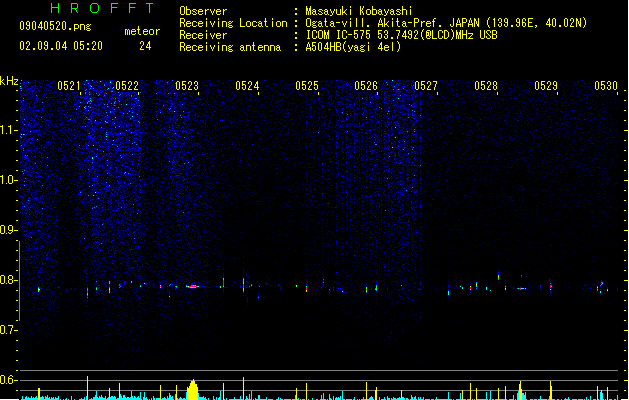Click the antenna value A504HB(yagi 4el)
This screenshot has height=400, width=629.
[x=353, y=47]
